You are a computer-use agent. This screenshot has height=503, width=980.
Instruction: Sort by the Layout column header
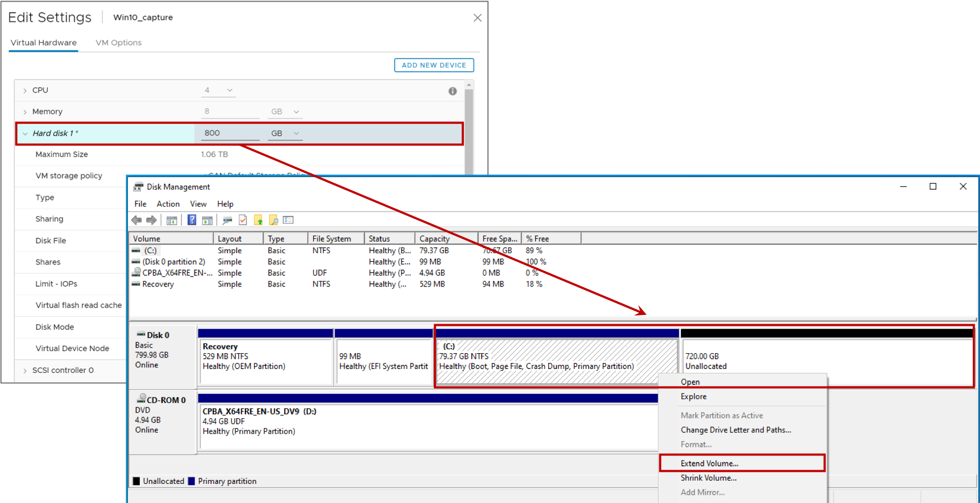238,238
